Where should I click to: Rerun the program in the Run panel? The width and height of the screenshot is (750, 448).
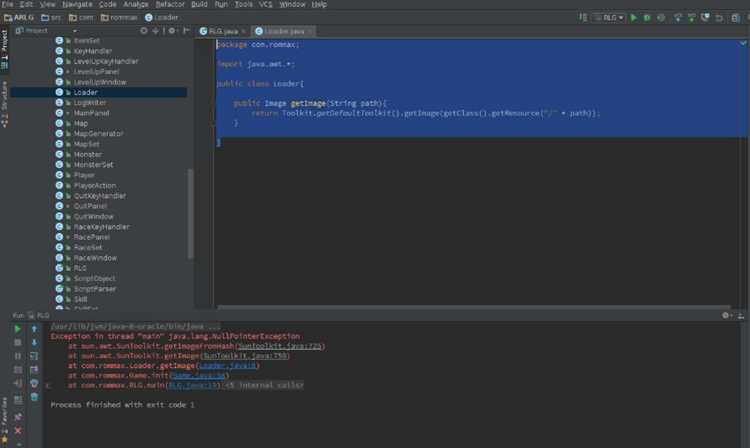point(18,329)
